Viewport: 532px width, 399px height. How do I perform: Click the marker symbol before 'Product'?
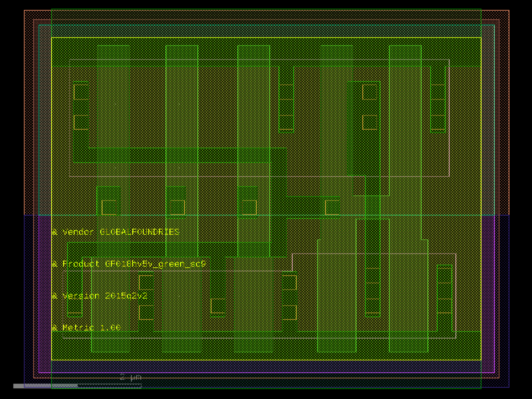pyautogui.click(x=55, y=264)
